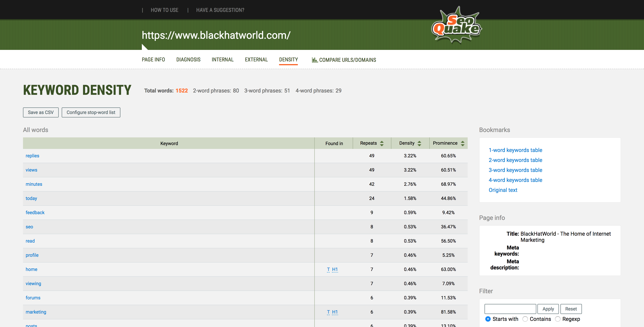The height and width of the screenshot is (327, 644).
Task: Click the '3-word phrases: 51' count
Action: point(267,91)
